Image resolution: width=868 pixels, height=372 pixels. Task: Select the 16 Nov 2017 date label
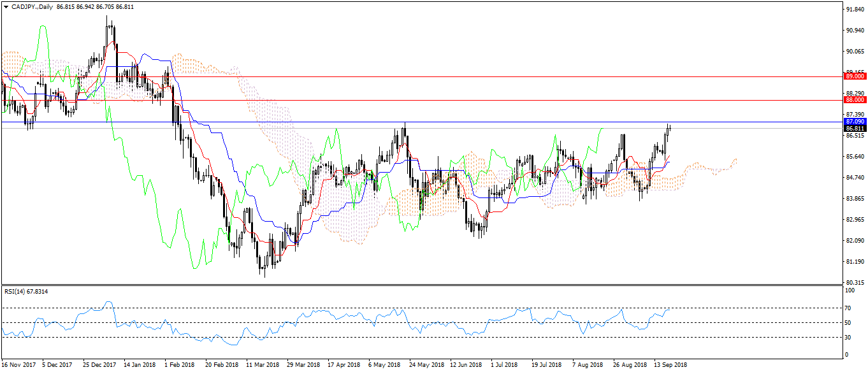coord(19,366)
